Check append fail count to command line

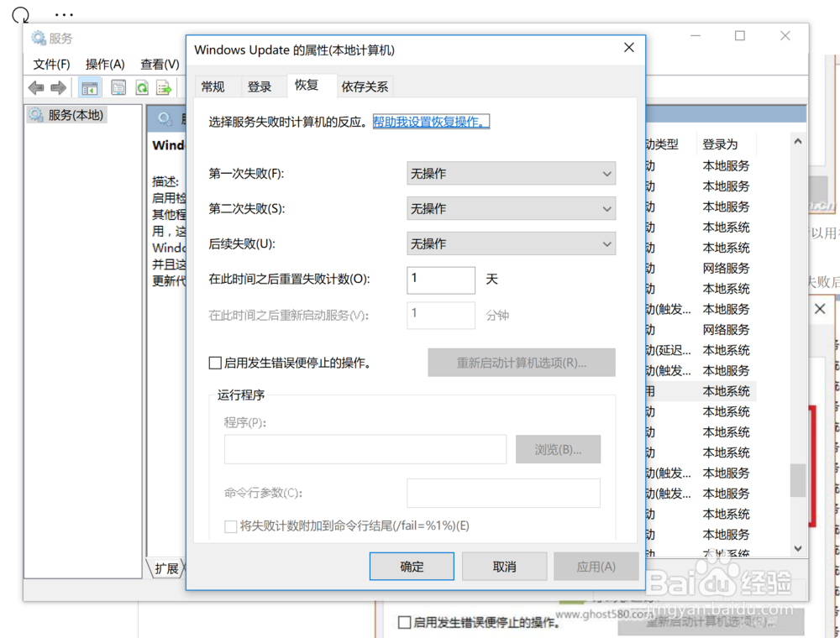tap(231, 526)
